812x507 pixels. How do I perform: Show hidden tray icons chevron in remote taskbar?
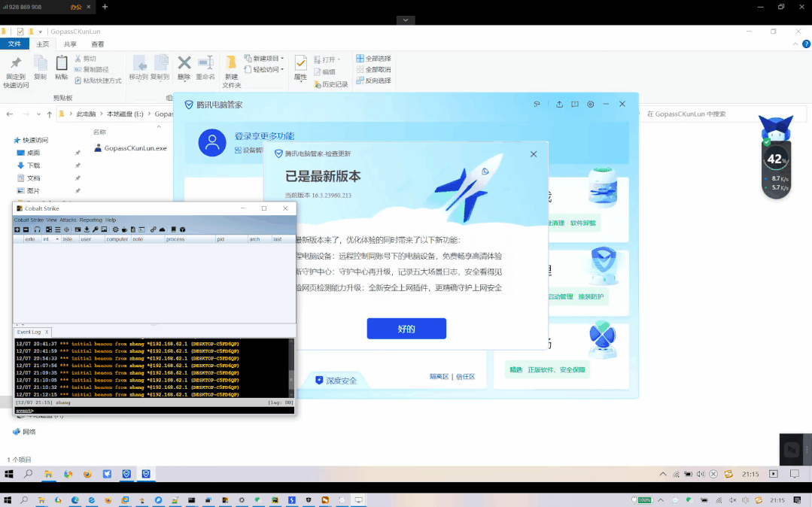tap(663, 474)
